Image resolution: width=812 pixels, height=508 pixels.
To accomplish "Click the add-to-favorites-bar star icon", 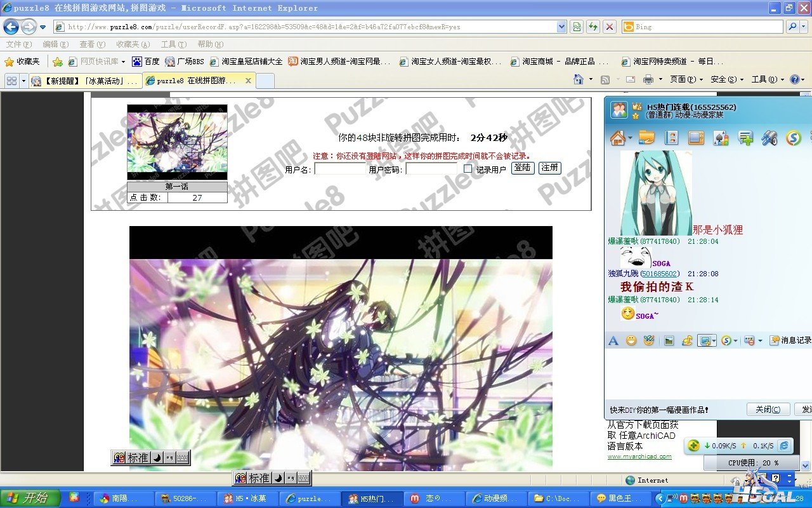I will pos(57,62).
